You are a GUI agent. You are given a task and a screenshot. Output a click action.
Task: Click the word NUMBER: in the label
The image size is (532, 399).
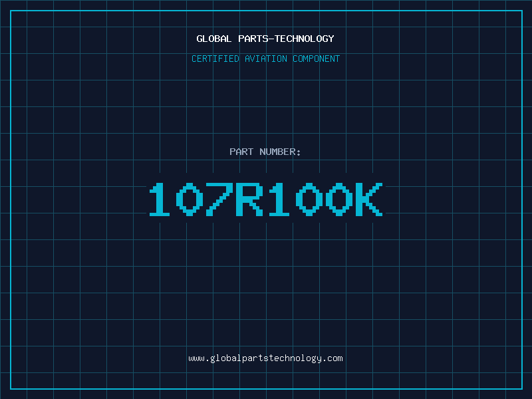coord(281,152)
